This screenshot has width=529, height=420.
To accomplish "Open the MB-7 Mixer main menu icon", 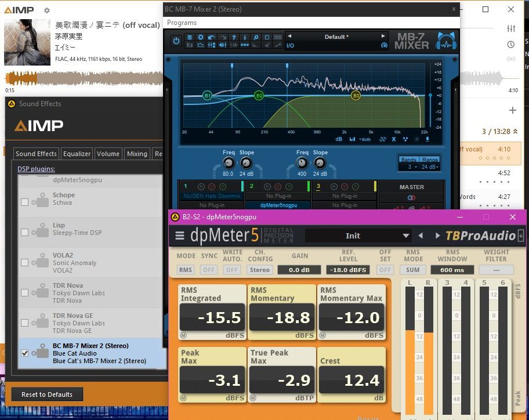I will [x=190, y=37].
